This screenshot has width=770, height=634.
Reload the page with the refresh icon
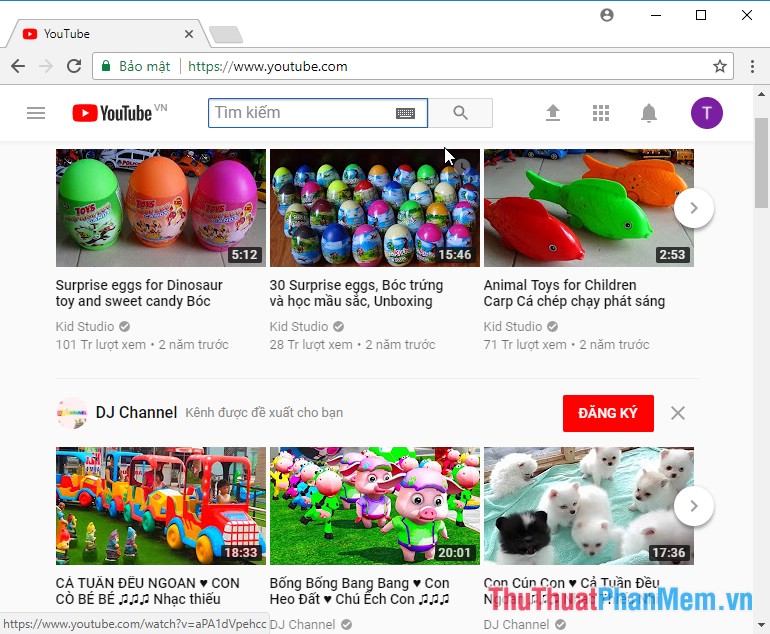click(x=74, y=66)
